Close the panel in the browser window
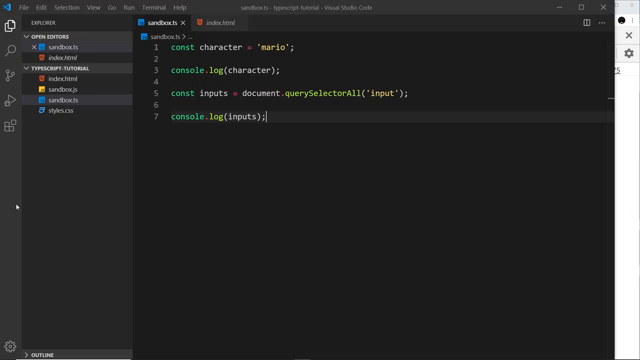640x360 pixels. [x=629, y=36]
